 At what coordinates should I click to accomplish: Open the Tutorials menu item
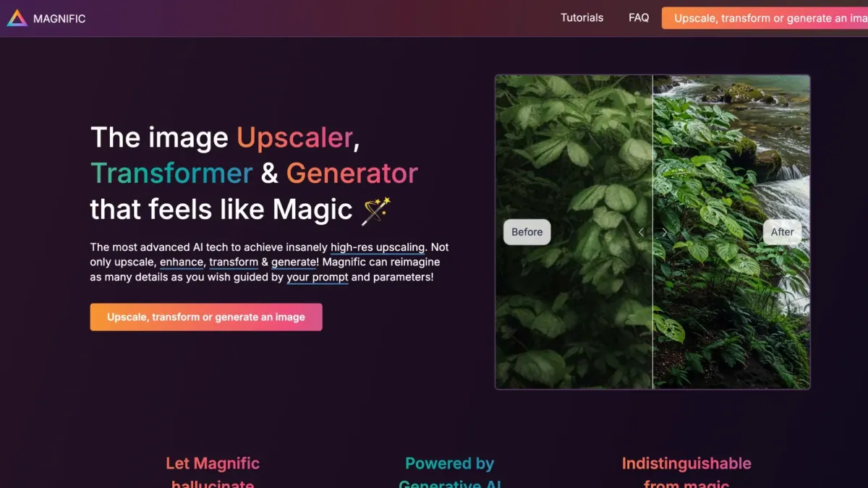582,17
